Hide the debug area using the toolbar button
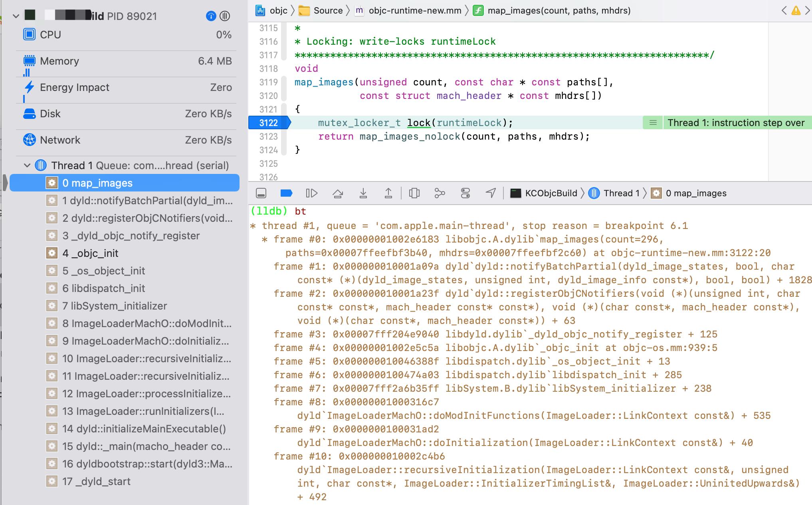This screenshot has height=505, width=812. coord(261,193)
